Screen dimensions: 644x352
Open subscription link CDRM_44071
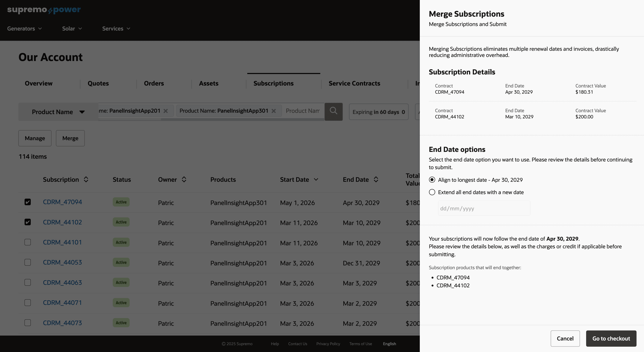click(62, 303)
